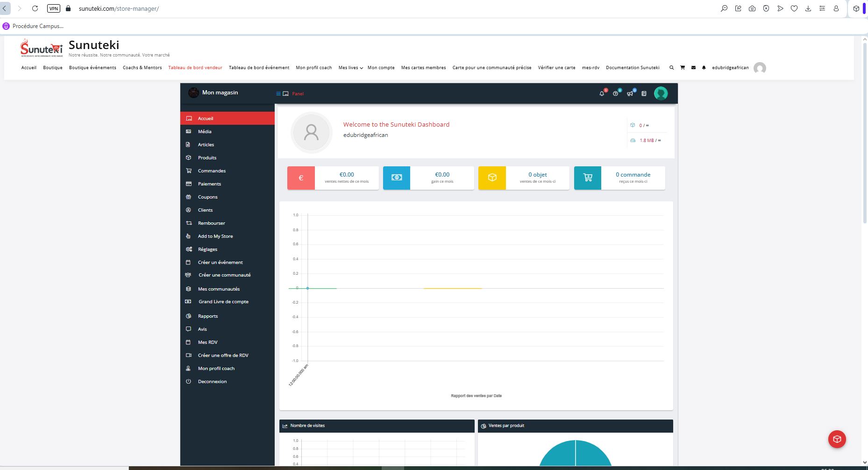
Task: Open the envelope messages icon in navigation
Action: coord(693,68)
